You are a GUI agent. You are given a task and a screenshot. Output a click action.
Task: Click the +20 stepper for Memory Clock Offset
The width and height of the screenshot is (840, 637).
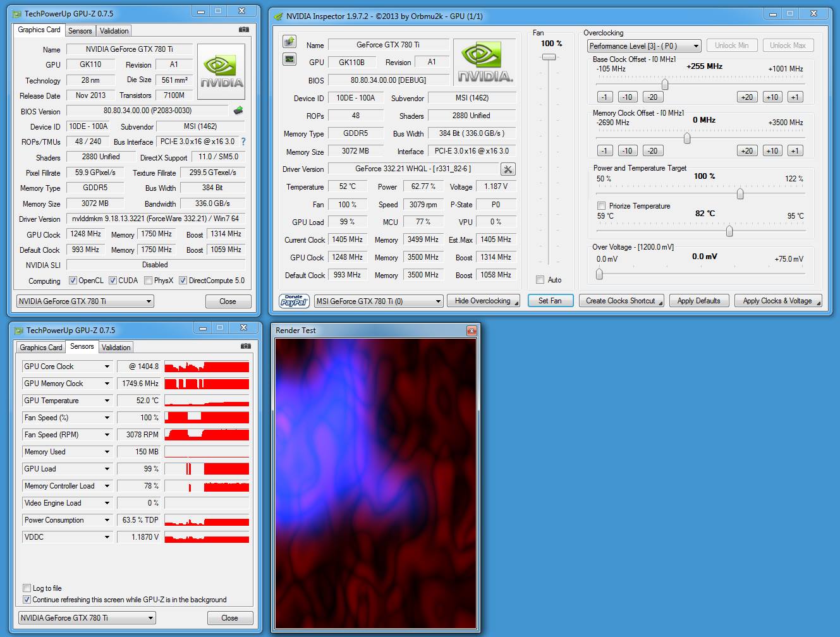tap(747, 150)
